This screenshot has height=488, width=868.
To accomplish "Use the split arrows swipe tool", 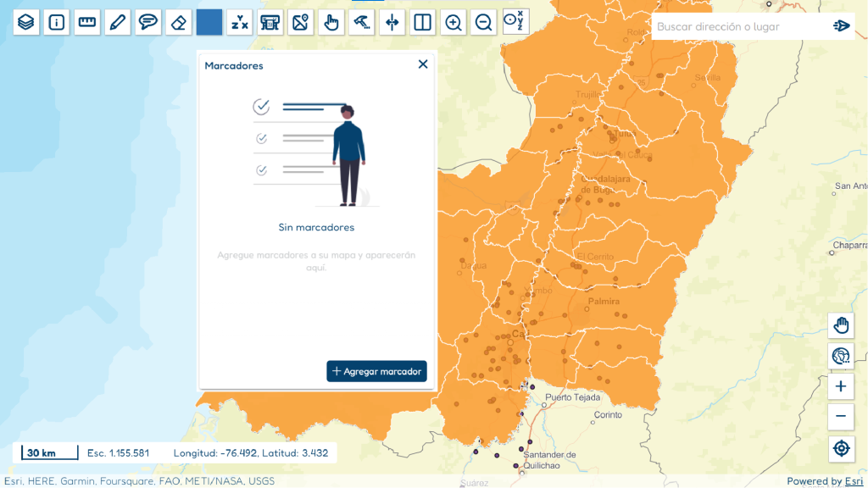I will point(392,23).
